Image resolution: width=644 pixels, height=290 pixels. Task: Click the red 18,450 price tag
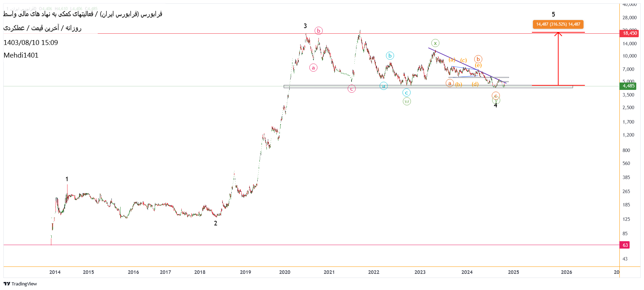tap(630, 33)
